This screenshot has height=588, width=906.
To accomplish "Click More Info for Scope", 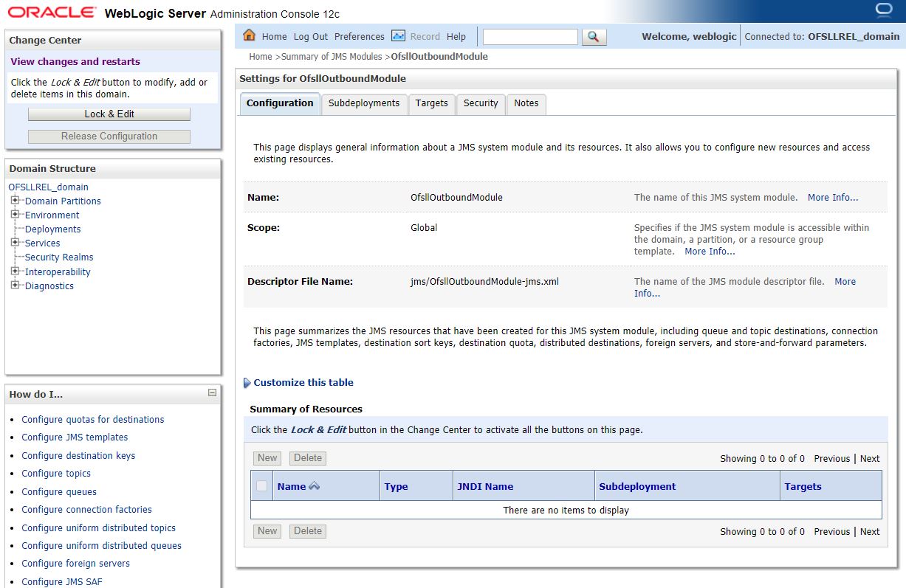I will click(710, 252).
